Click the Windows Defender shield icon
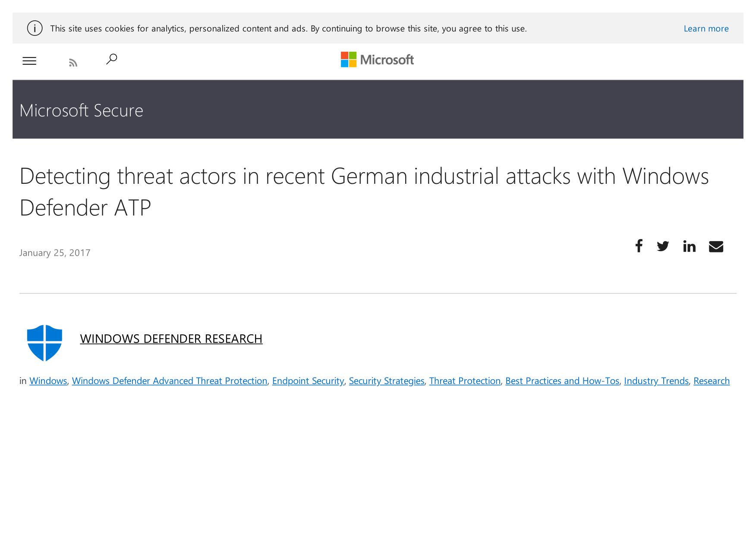The image size is (756, 535). point(44,343)
